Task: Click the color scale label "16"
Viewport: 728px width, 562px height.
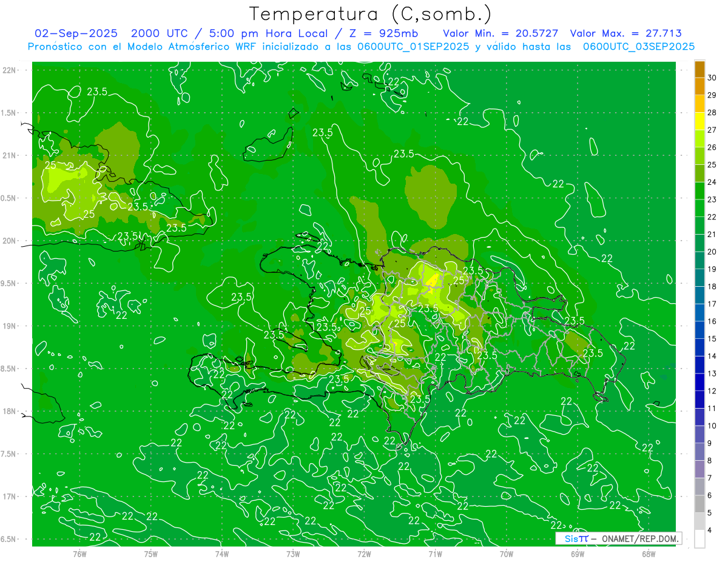Action: click(x=712, y=321)
